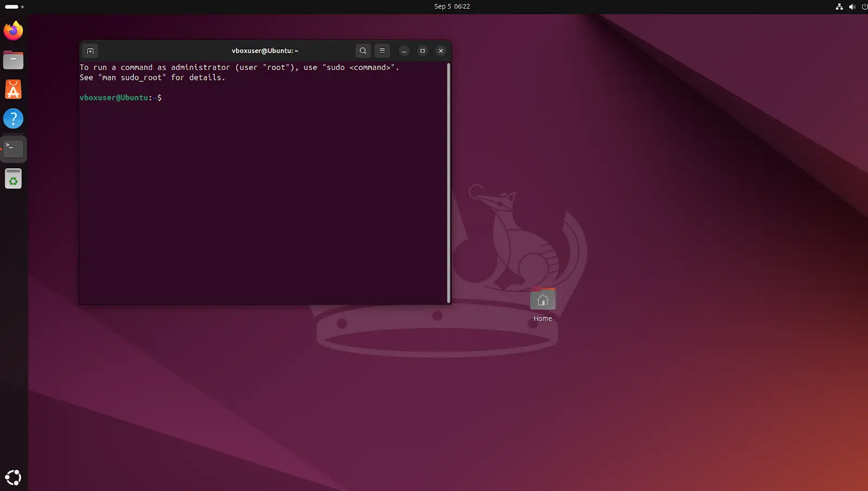The width and height of the screenshot is (868, 491).
Task: Open Files manager from the dock
Action: pos(13,60)
